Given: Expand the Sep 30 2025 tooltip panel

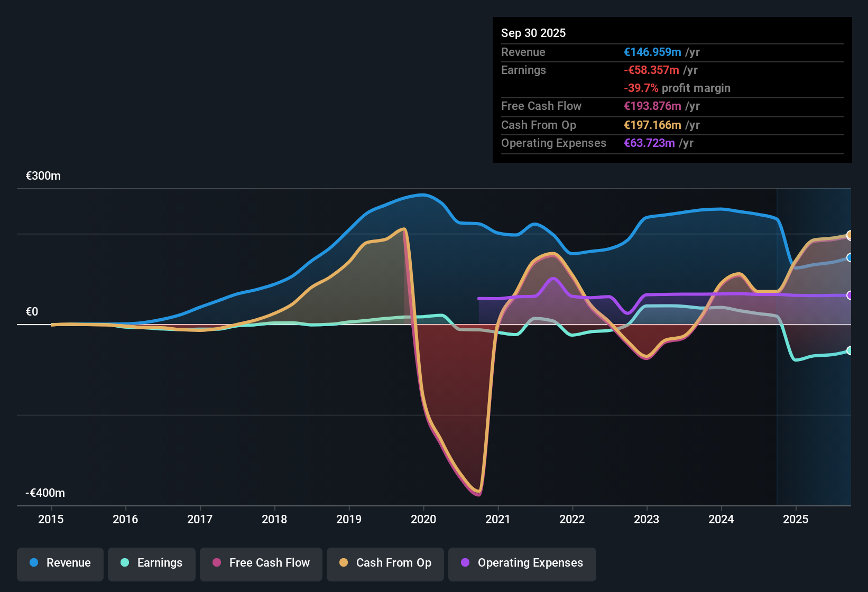Looking at the screenshot, I should pyautogui.click(x=533, y=33).
